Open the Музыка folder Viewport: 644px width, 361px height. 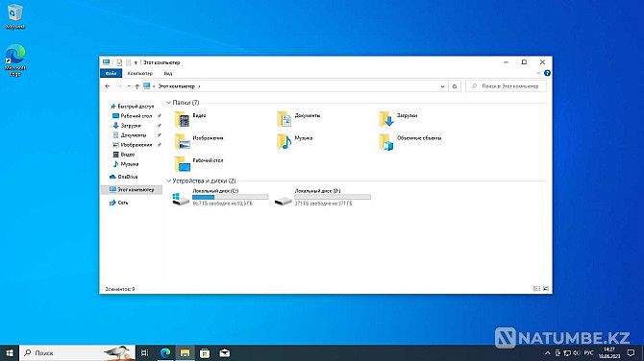pyautogui.click(x=294, y=141)
